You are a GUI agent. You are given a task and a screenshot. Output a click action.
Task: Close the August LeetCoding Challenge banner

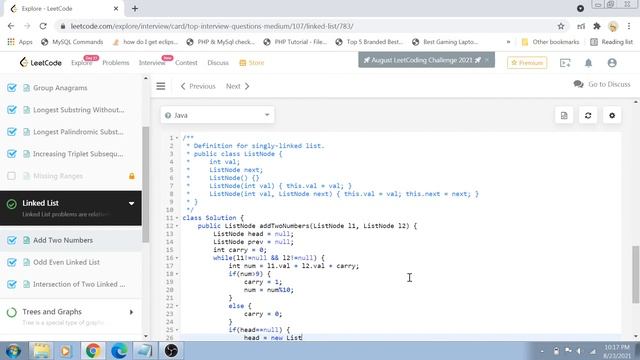pos(487,60)
